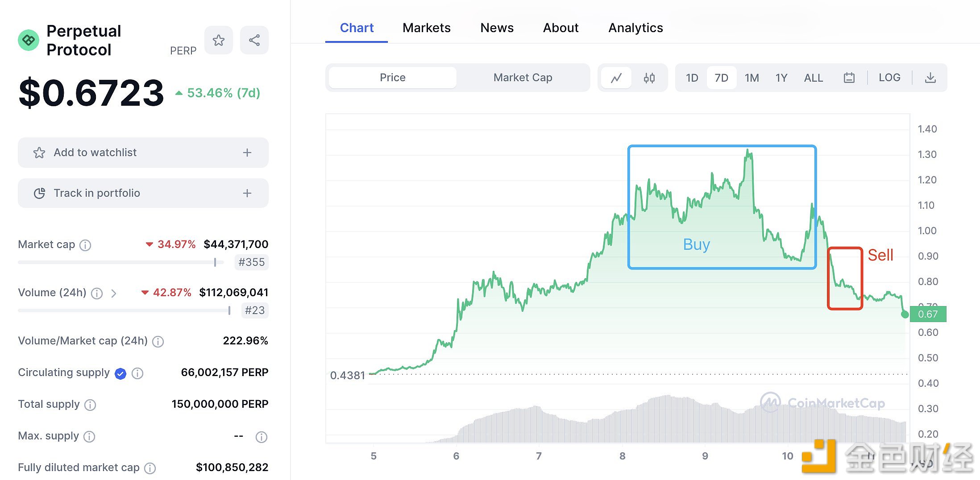Viewport: 980px width, 480px height.
Task: Click the $44,371,700 market cap value
Action: pyautogui.click(x=236, y=244)
